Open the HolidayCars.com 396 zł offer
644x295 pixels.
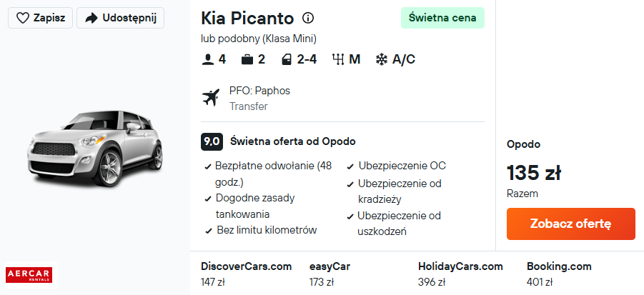[x=460, y=274]
